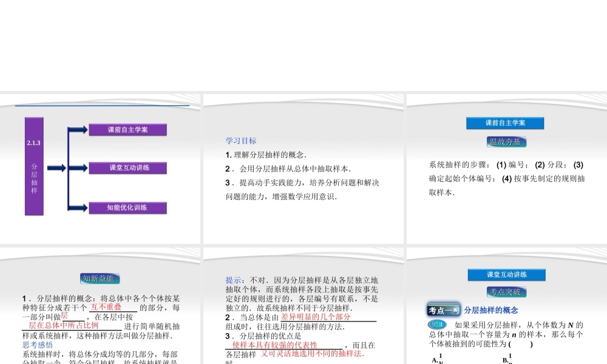This screenshot has height=364, width=607.
Task: Click the 温故夯基 badge
Action: 506,142
